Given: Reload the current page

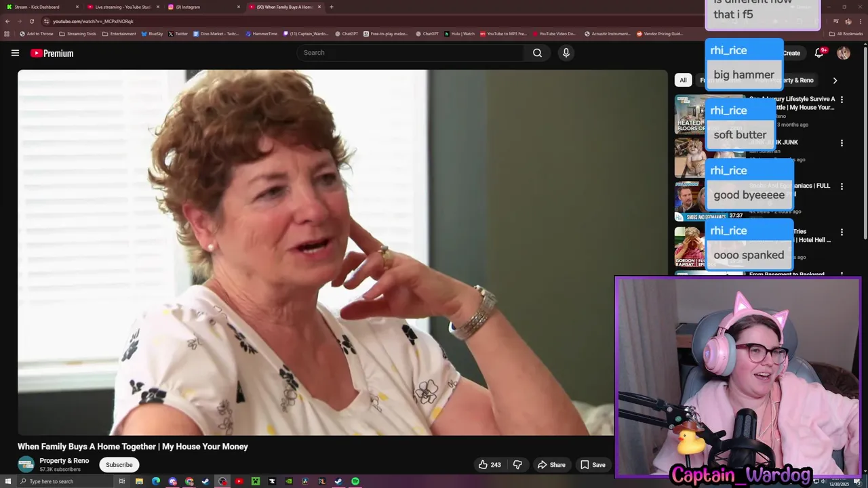Looking at the screenshot, I should point(31,21).
